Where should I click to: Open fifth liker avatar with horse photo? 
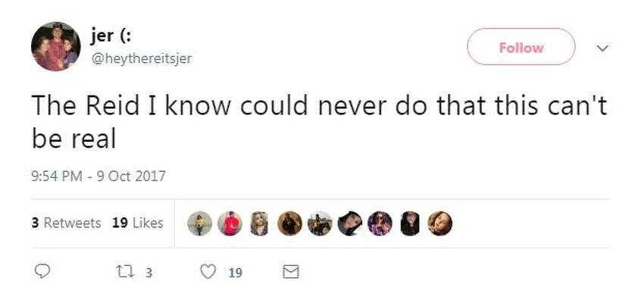[320, 224]
